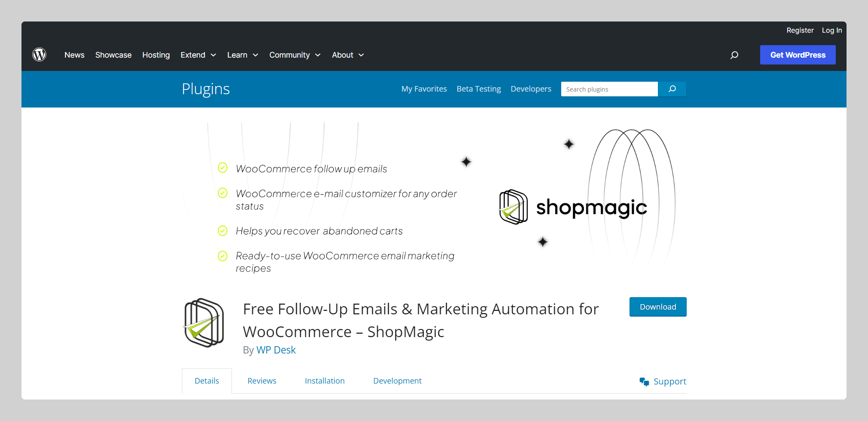Switch to the Reviews tab
The width and height of the screenshot is (868, 421).
[261, 381]
